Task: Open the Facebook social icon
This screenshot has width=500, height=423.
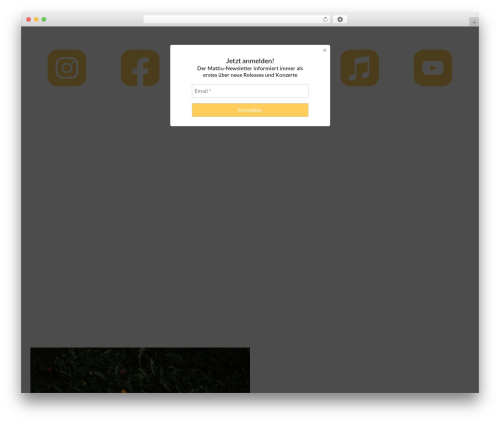Action: [x=140, y=68]
